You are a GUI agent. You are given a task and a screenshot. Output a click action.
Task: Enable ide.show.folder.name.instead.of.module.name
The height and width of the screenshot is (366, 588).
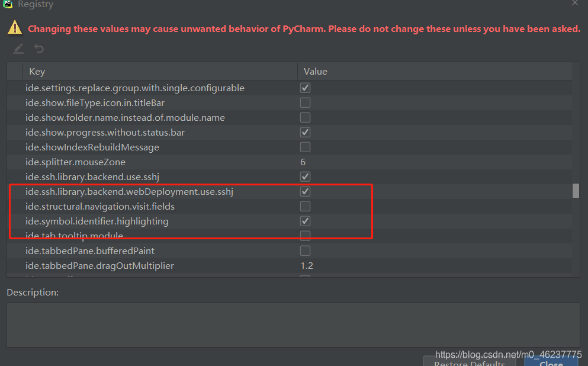(305, 117)
